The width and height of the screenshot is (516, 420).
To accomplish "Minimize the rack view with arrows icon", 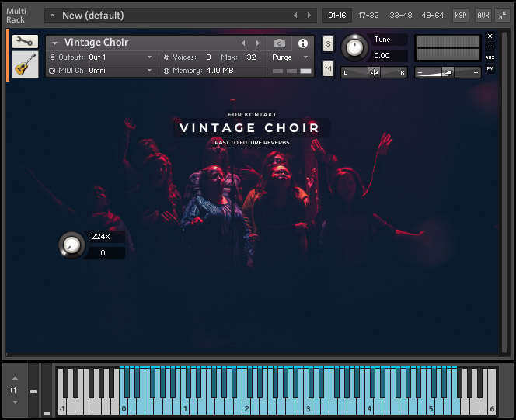I will (502, 15).
